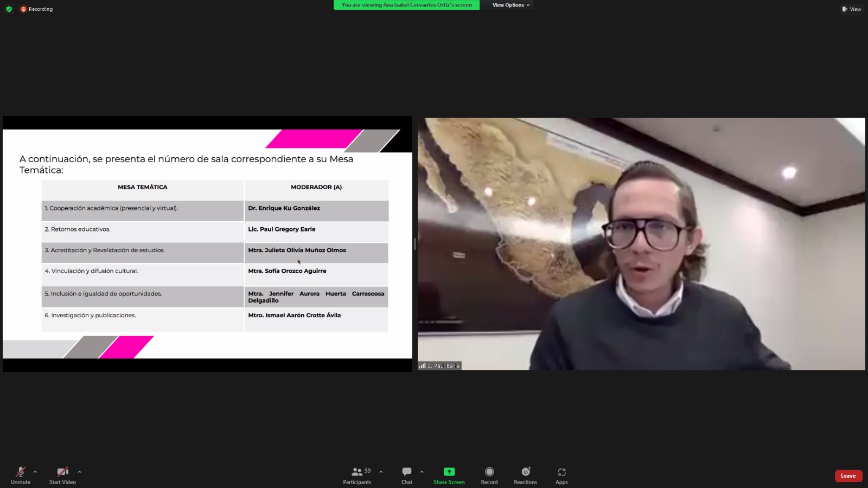Image resolution: width=868 pixels, height=488 pixels.
Task: Expand chat options arrow next to Chat
Action: (422, 472)
